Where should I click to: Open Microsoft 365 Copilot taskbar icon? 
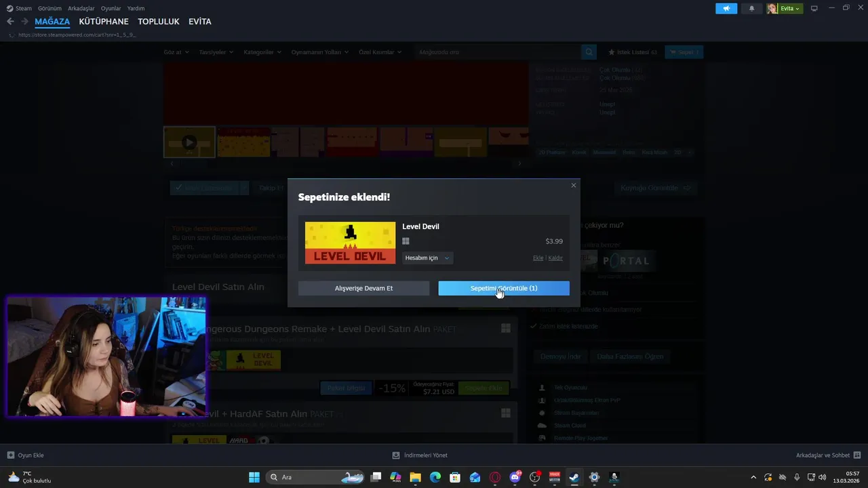click(x=396, y=477)
